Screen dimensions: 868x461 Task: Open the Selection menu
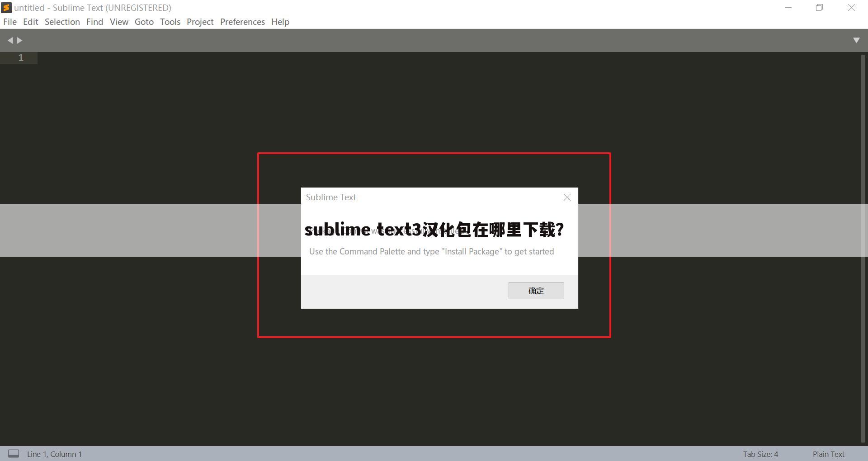(x=62, y=22)
